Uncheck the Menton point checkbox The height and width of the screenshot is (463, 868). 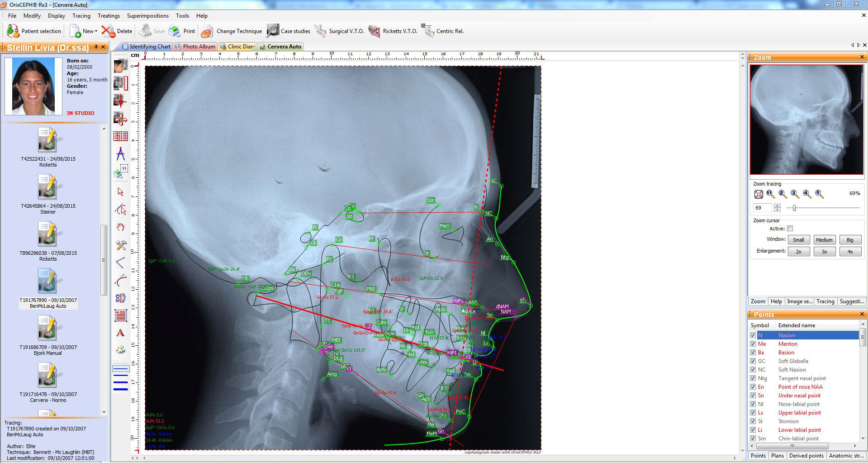point(753,344)
